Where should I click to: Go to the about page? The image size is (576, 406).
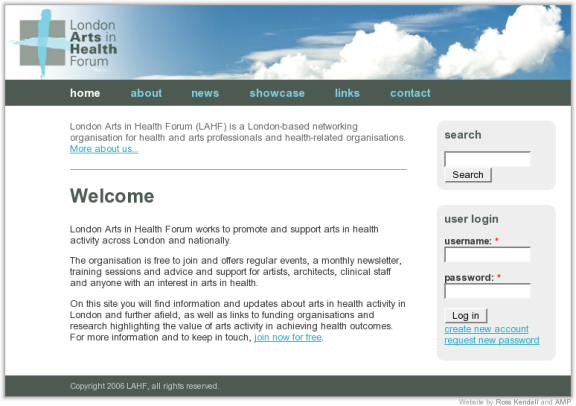pos(146,93)
